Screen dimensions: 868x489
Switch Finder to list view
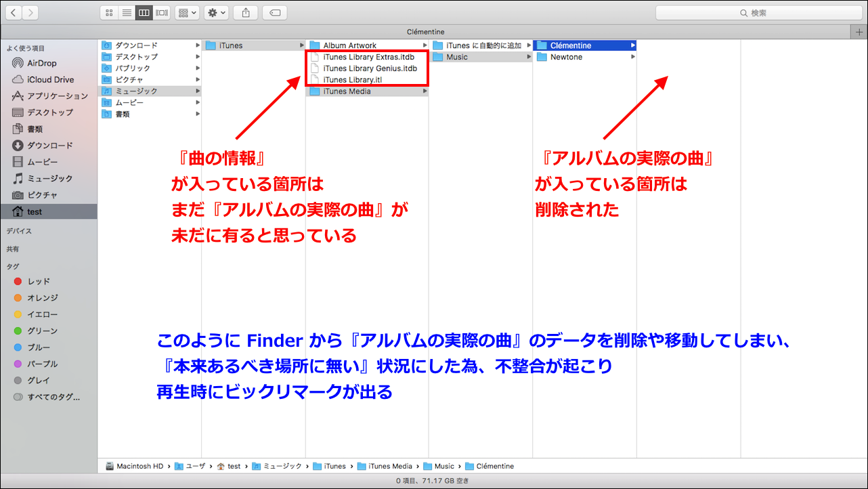[x=126, y=12]
